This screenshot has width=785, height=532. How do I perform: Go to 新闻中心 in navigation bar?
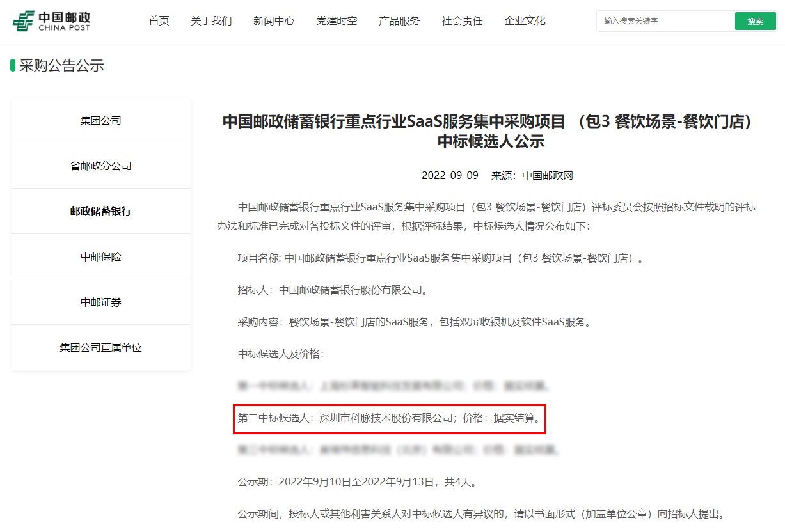pyautogui.click(x=274, y=21)
